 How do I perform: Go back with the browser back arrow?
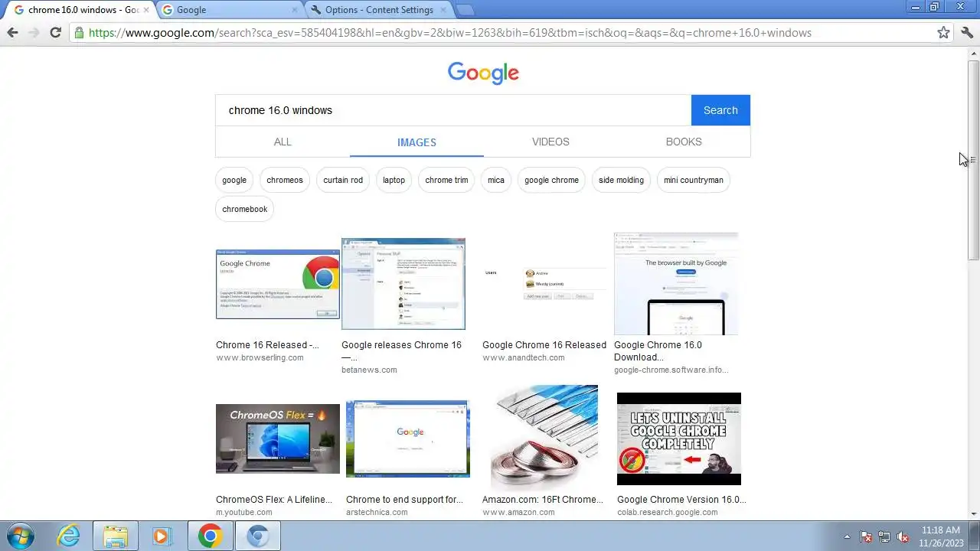tap(12, 32)
